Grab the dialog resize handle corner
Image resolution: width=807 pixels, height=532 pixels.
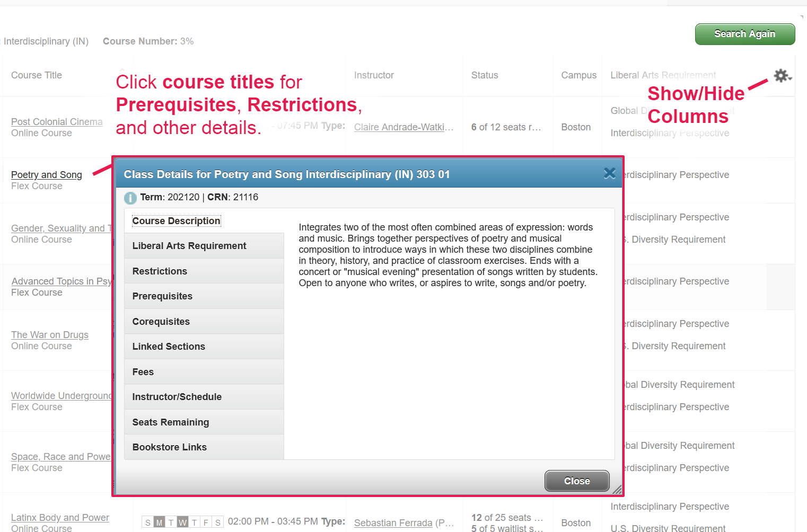(x=617, y=490)
